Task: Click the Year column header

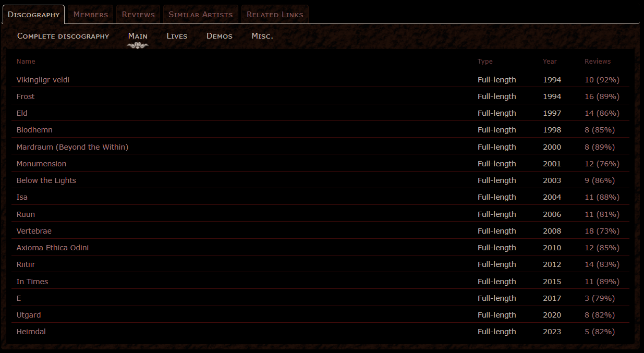Action: click(550, 62)
